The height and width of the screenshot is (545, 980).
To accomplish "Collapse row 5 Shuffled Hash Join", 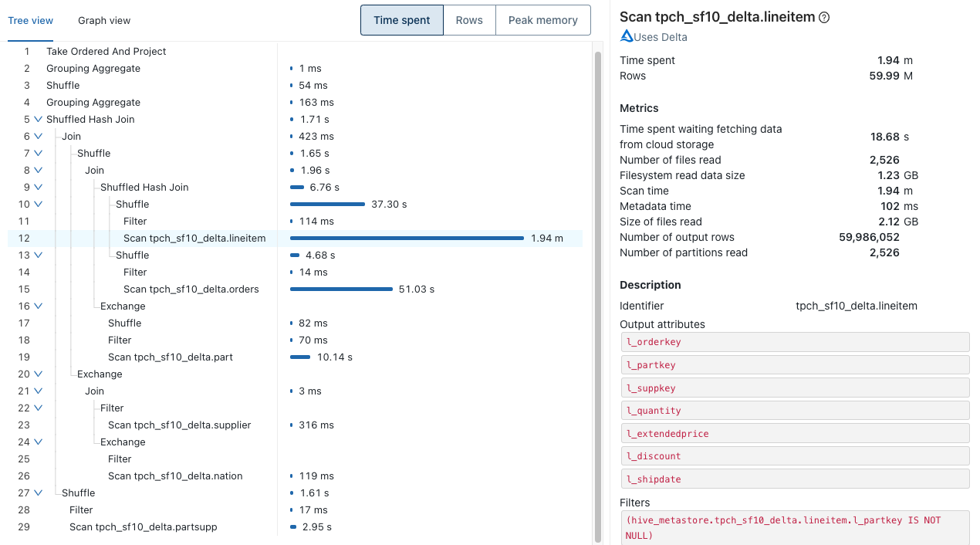I will pos(38,120).
